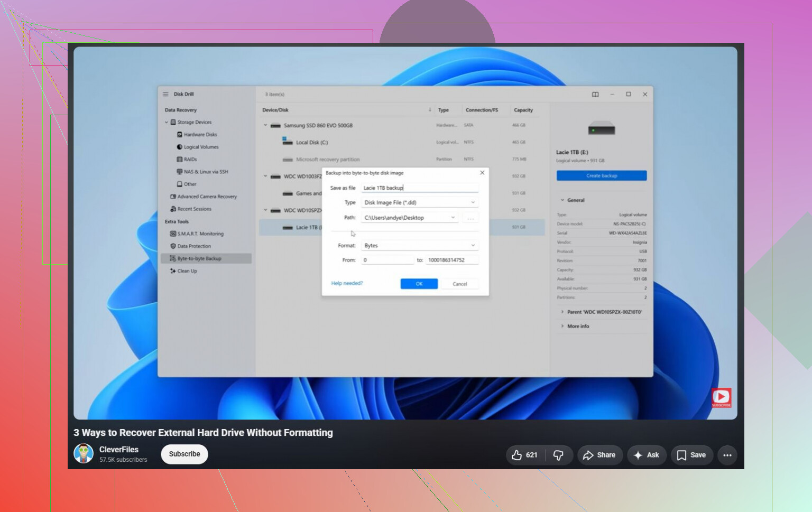This screenshot has width=812, height=512.
Task: Open CleverFiles channel avatar
Action: pyautogui.click(x=84, y=454)
